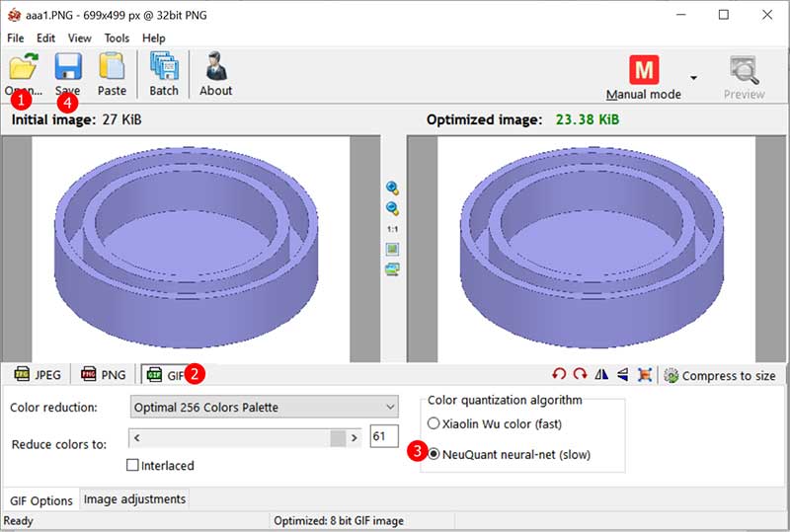Click the Save floppy disk icon
This screenshot has height=532, width=790.
67,68
